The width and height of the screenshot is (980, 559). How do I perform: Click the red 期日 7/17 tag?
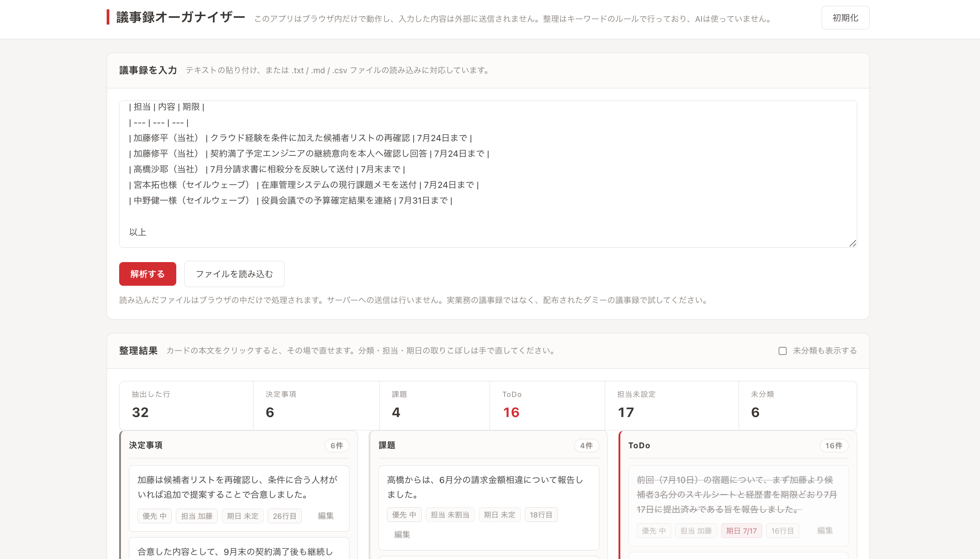tap(741, 531)
